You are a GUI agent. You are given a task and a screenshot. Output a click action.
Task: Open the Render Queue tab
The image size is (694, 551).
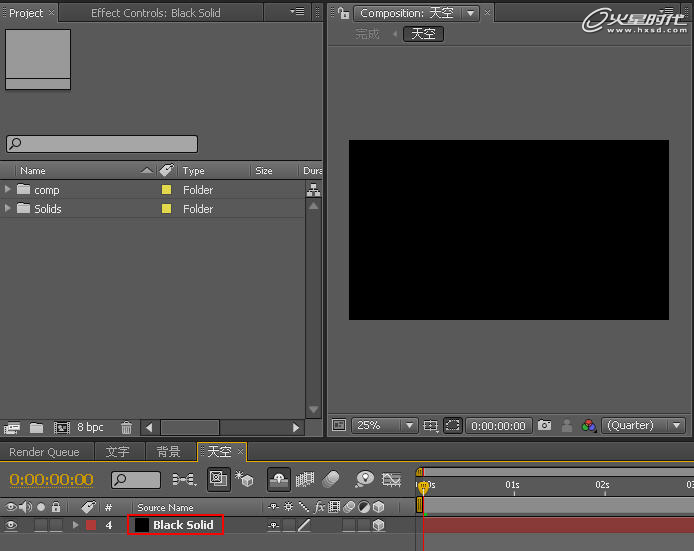pyautogui.click(x=44, y=452)
